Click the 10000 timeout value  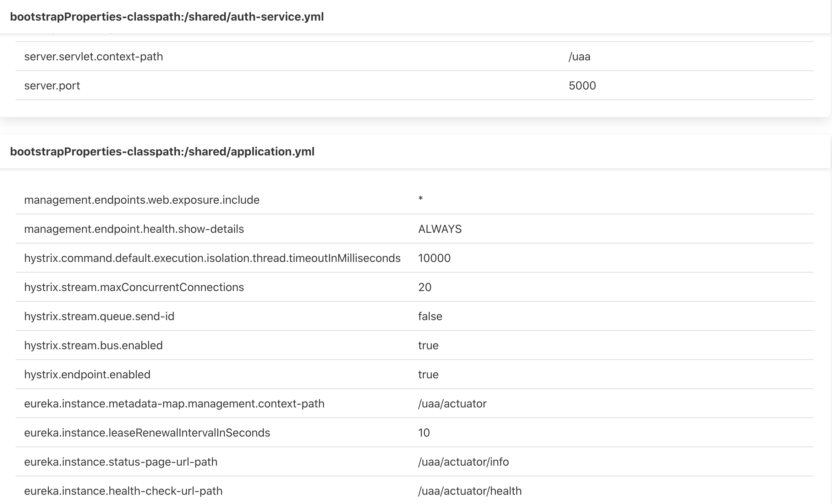pos(434,258)
